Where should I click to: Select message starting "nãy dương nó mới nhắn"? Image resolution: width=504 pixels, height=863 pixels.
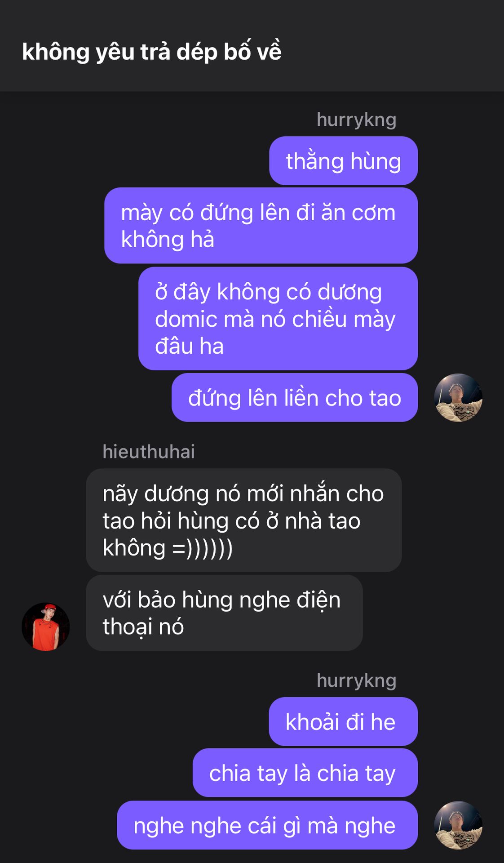point(244,520)
